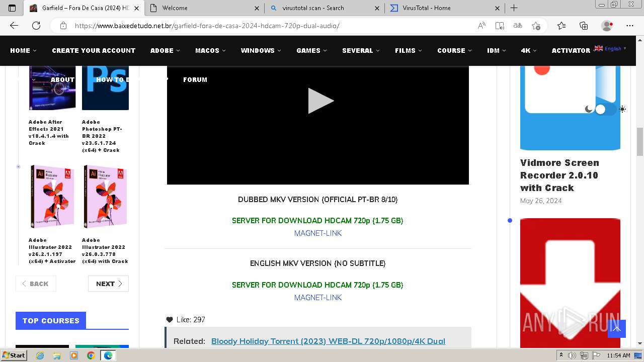Open the browser profile avatar
Image resolution: width=644 pixels, height=362 pixels.
click(607, 26)
